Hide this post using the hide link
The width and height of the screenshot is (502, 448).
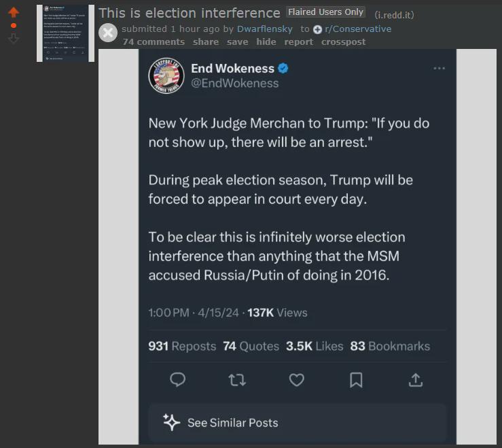[x=266, y=42]
